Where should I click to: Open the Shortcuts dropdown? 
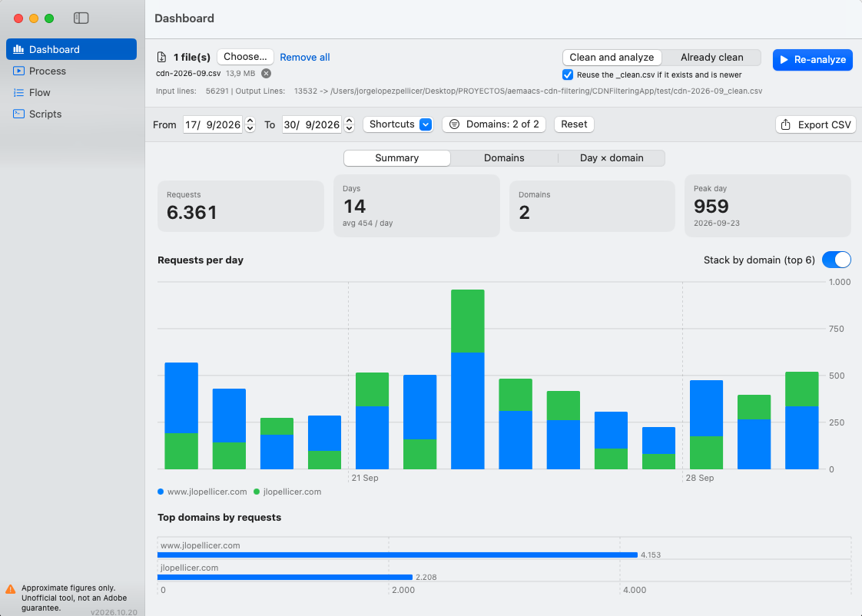pos(398,124)
